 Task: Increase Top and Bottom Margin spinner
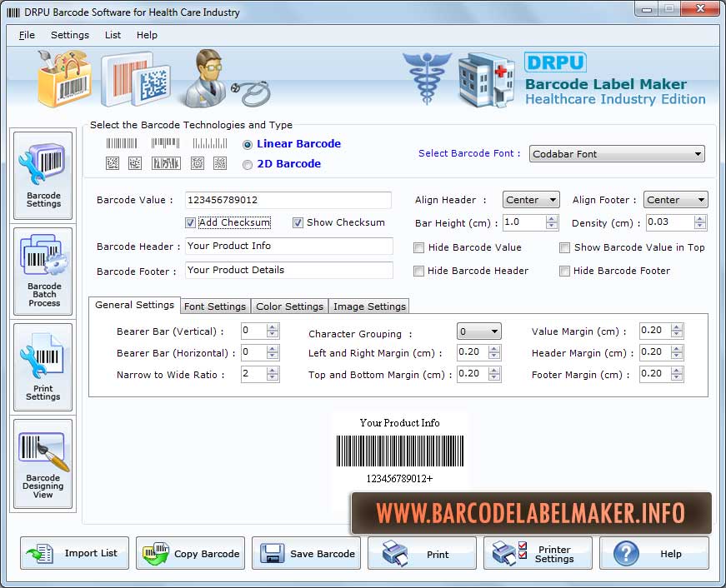click(494, 371)
